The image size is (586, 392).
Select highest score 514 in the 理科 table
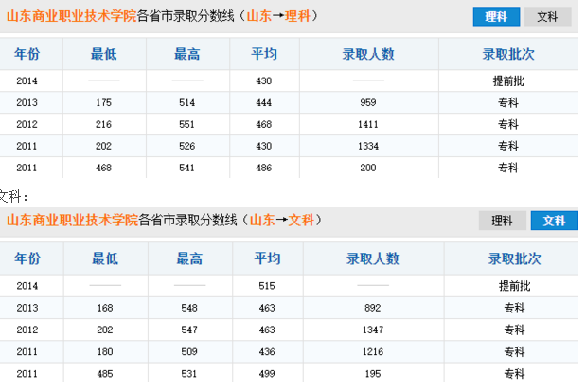186,102
